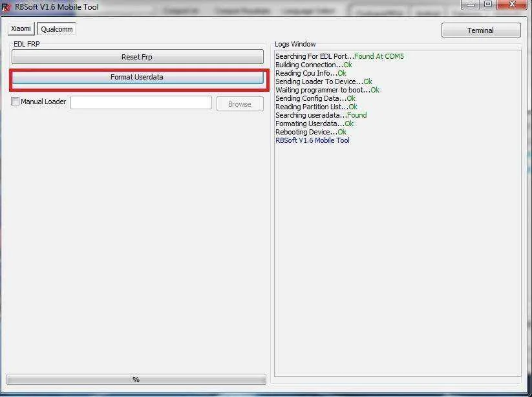Select log line 'Waiting programmer to boot'
Viewport: 532px width, 397px height.
point(328,90)
